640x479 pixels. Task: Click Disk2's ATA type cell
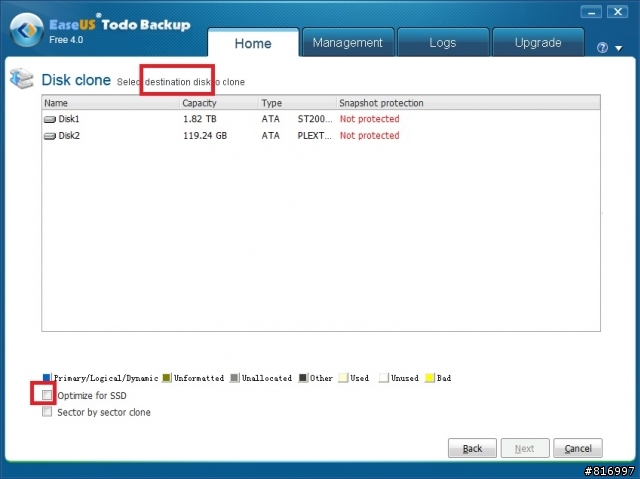point(271,135)
